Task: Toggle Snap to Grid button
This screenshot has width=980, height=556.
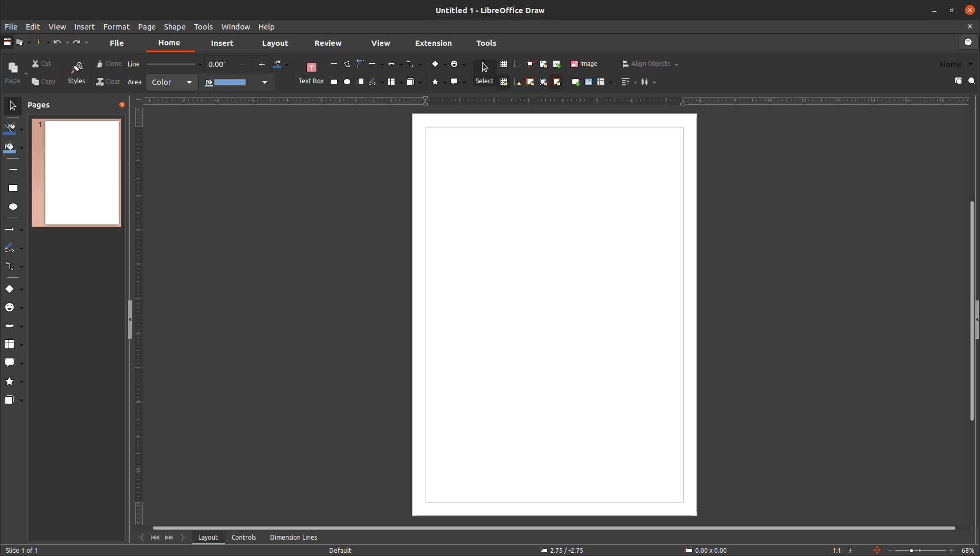Action: pyautogui.click(x=504, y=82)
